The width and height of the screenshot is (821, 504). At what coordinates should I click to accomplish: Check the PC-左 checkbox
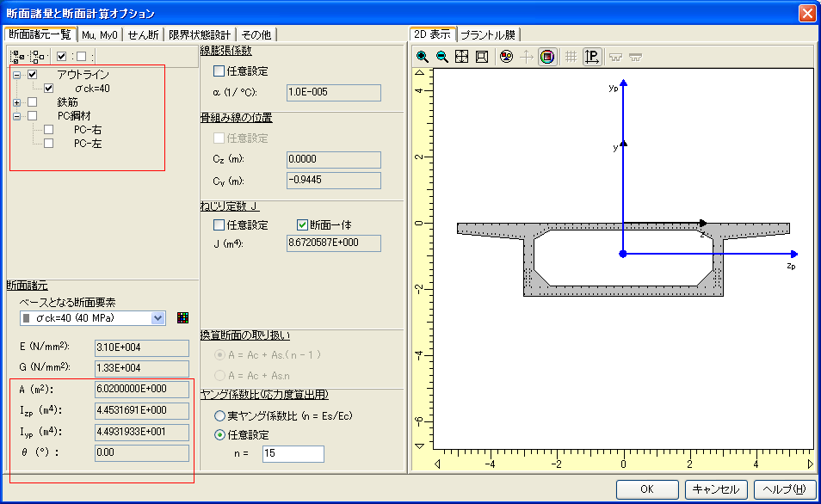(49, 143)
